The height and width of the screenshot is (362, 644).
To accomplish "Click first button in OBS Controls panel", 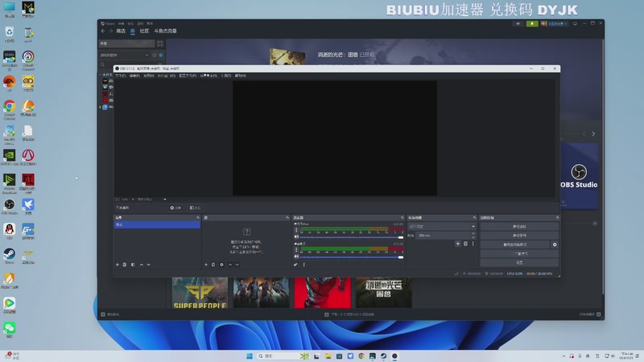I will click(x=519, y=227).
